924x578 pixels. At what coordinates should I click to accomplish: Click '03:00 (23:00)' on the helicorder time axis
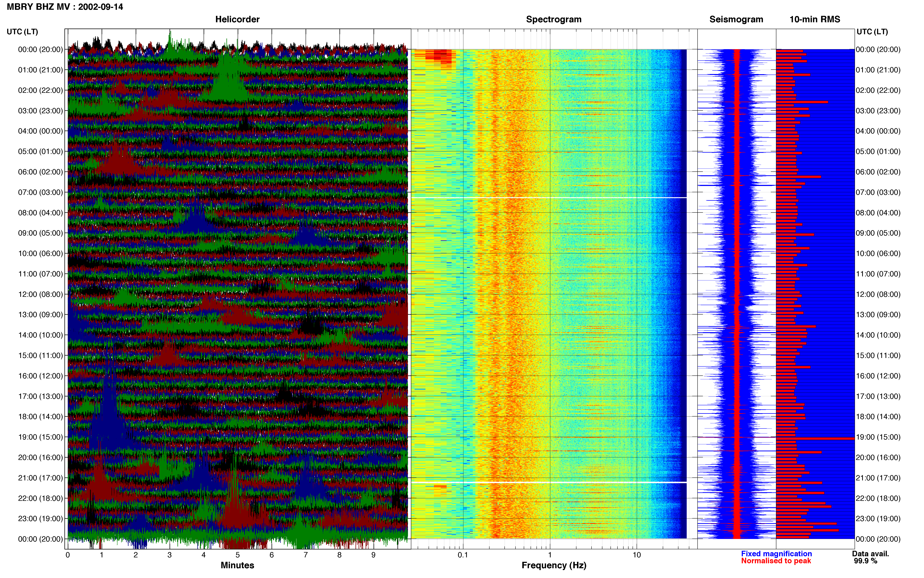41,111
